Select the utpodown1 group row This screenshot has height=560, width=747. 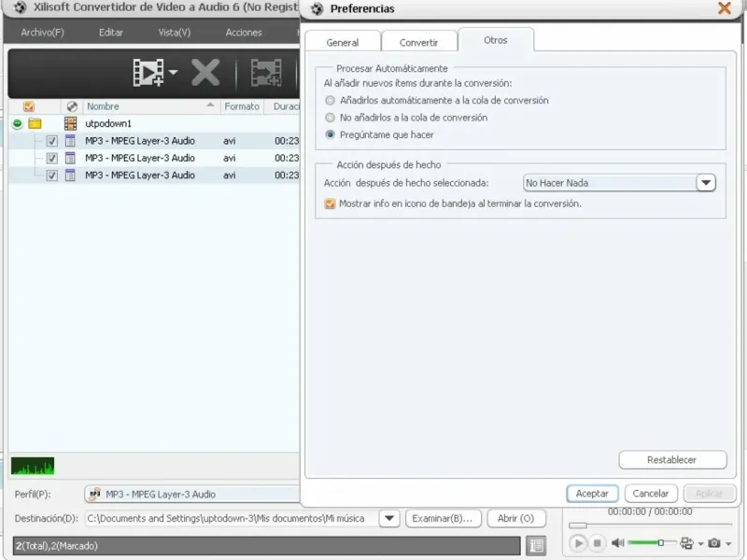pos(154,124)
